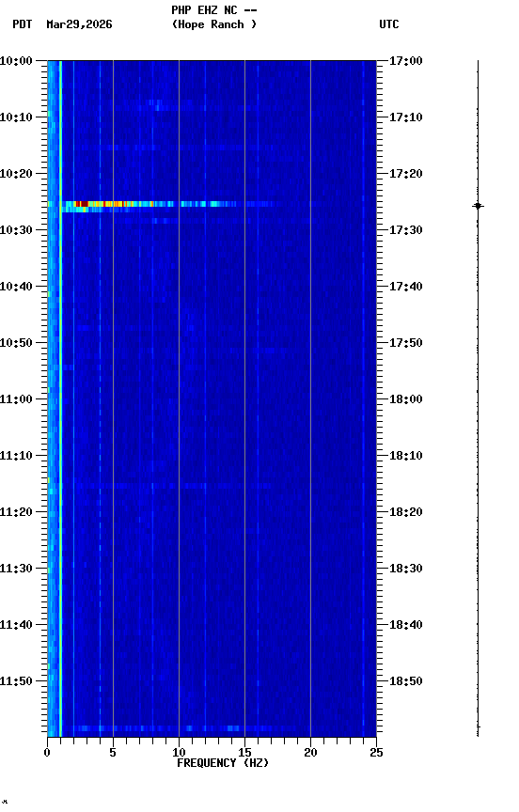Click the PDT timezone label
This screenshot has width=519, height=812.
[22, 24]
